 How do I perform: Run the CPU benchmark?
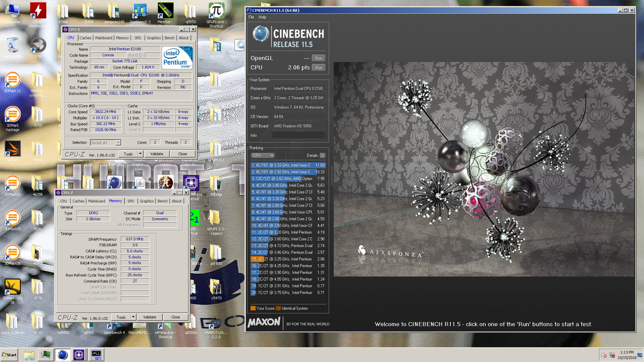(319, 68)
